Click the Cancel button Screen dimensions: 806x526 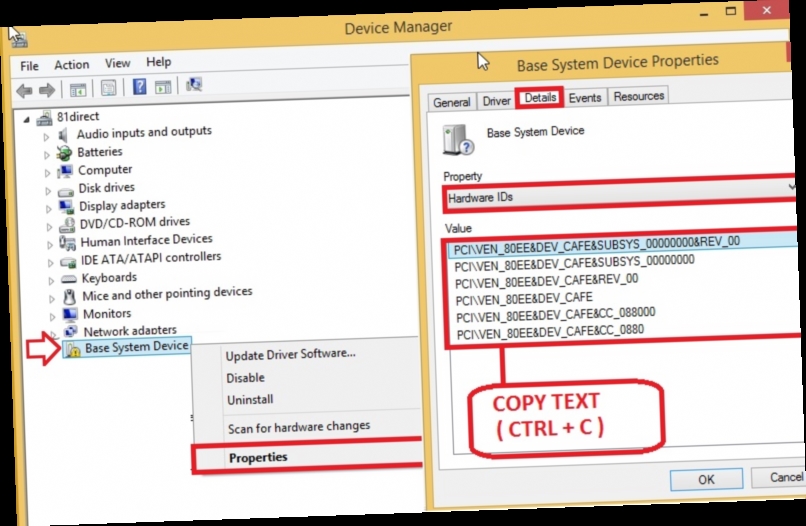[x=781, y=477]
